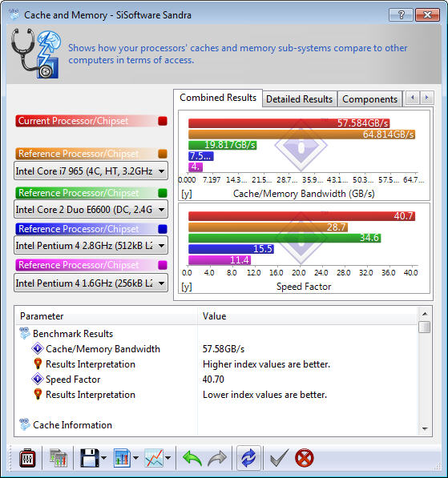Viewport: 448px width, 478px height.
Task: Click the bar chart report icon
Action: coord(122,458)
